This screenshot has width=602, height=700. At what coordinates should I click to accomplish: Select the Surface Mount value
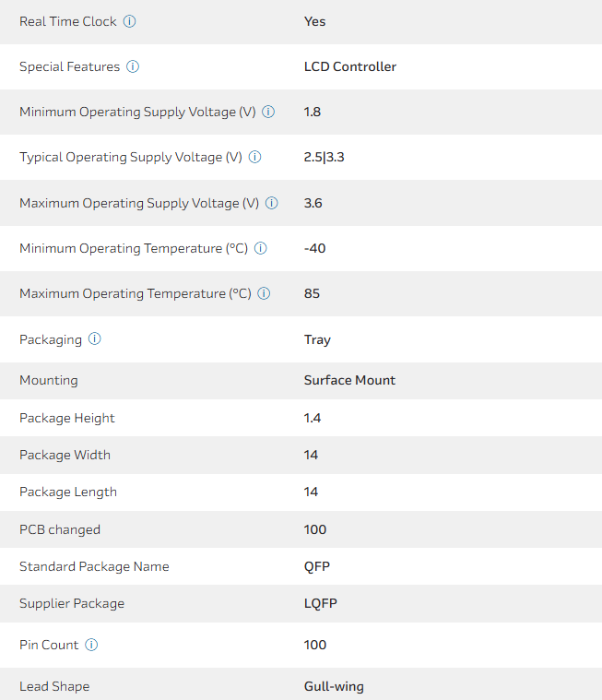point(349,380)
